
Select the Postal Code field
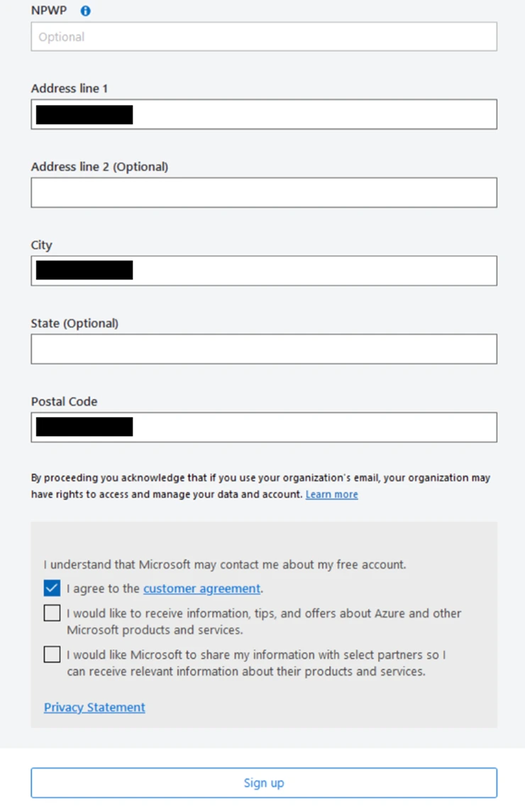[x=262, y=427]
